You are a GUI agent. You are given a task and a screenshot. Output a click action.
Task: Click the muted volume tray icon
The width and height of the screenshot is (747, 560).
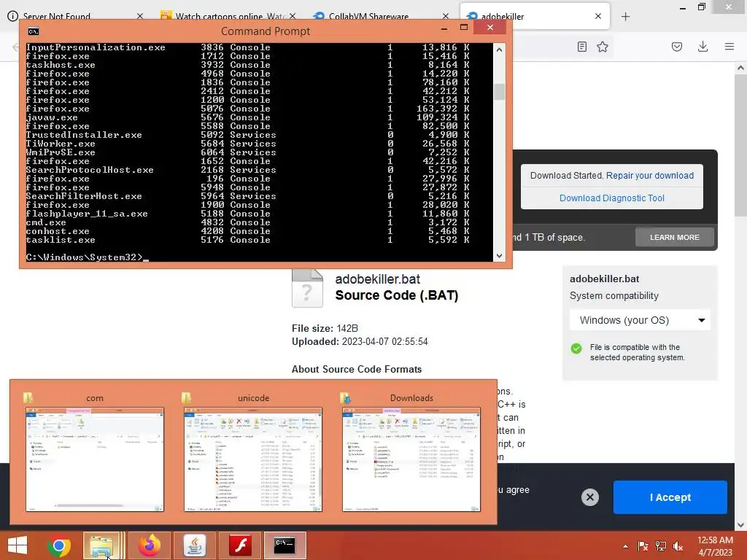click(678, 546)
